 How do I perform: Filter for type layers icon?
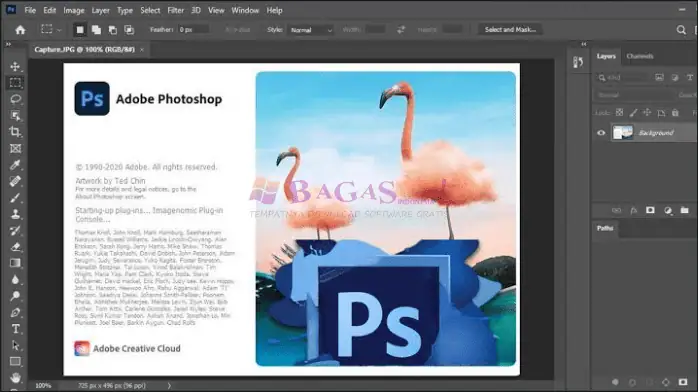(690, 77)
